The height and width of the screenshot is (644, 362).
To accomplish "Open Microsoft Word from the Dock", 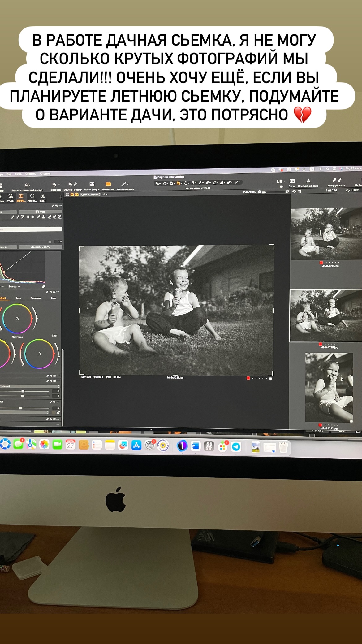I will pyautogui.click(x=195, y=446).
